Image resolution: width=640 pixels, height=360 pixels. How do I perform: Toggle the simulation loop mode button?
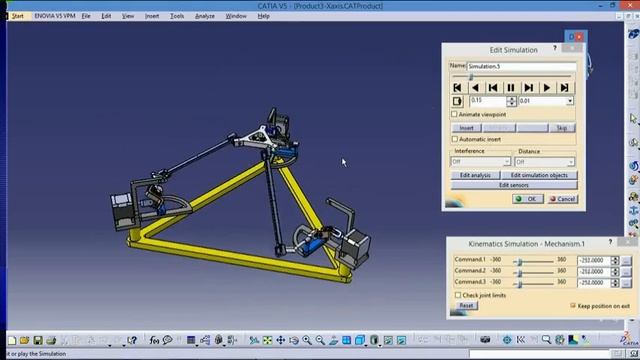point(457,101)
